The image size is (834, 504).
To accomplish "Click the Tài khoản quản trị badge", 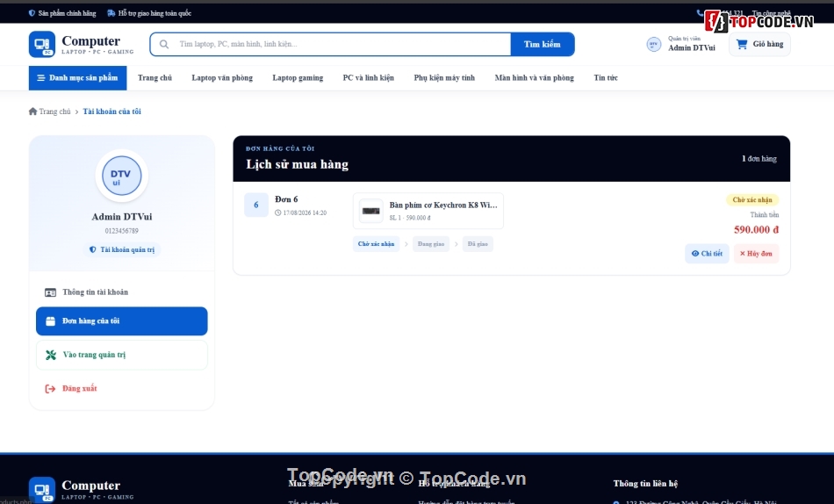I will tap(122, 249).
